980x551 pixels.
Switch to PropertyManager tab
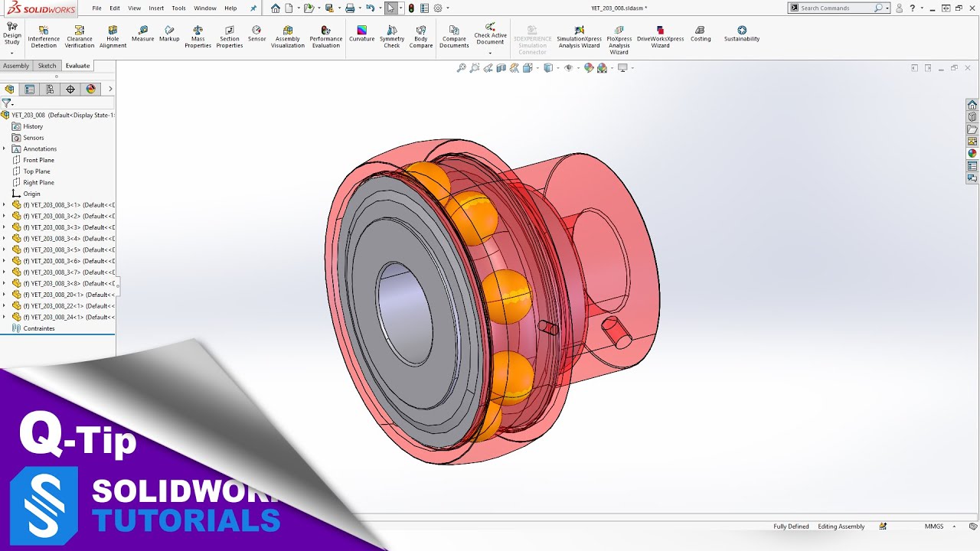pyautogui.click(x=30, y=89)
